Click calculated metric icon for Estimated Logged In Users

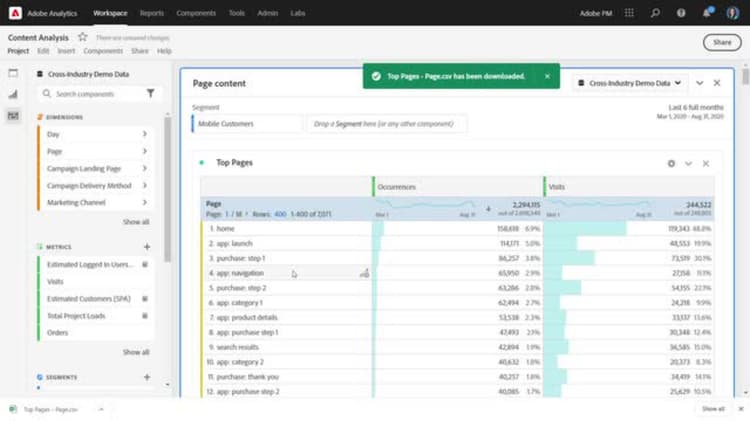(x=145, y=264)
